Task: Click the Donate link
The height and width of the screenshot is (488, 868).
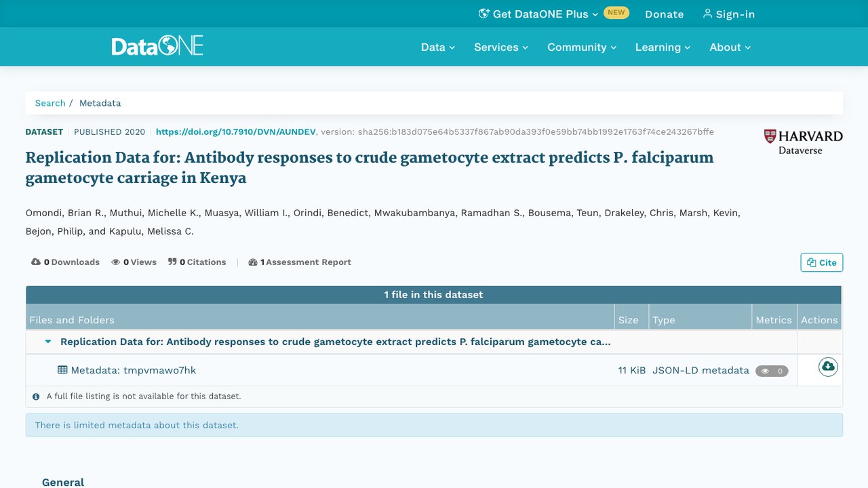Action: point(665,14)
